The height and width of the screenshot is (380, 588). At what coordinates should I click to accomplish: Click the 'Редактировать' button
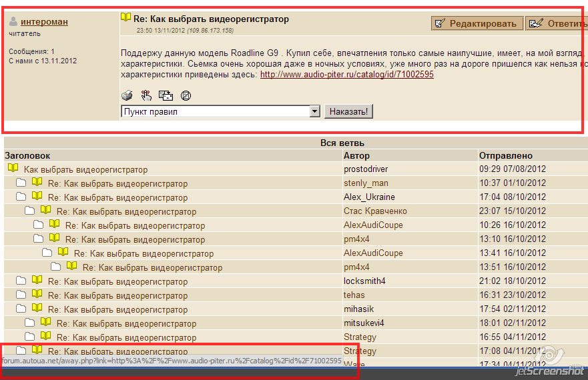(477, 23)
